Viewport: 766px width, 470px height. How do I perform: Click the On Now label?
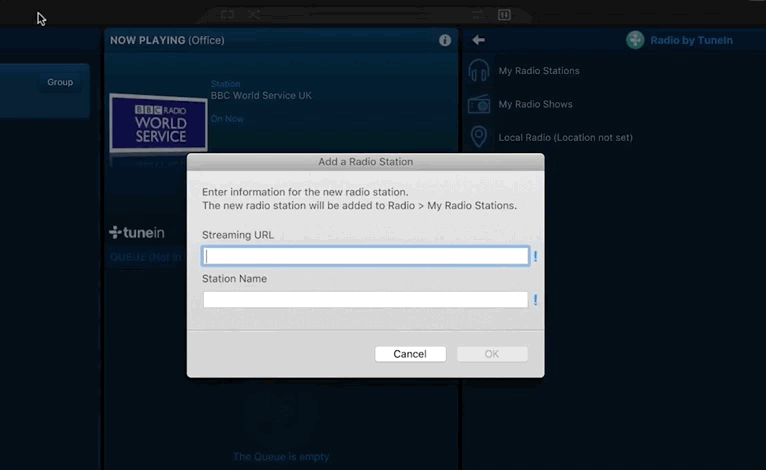[x=227, y=119]
